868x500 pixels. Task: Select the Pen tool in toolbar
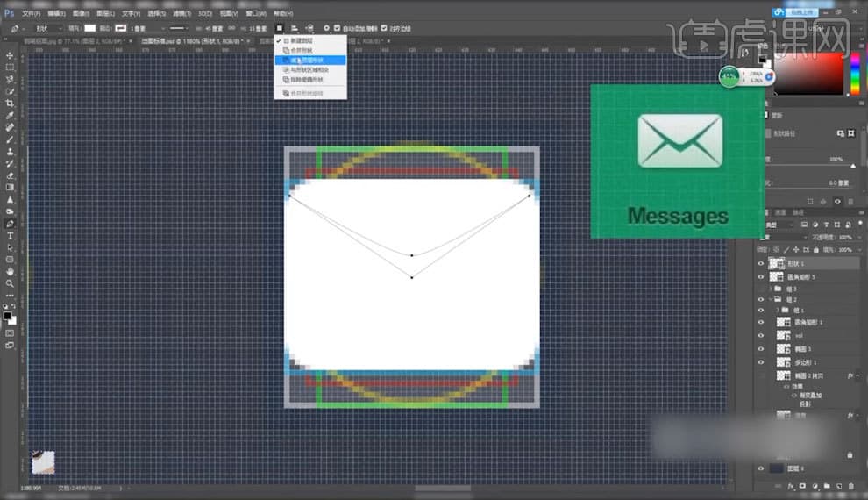tap(10, 224)
